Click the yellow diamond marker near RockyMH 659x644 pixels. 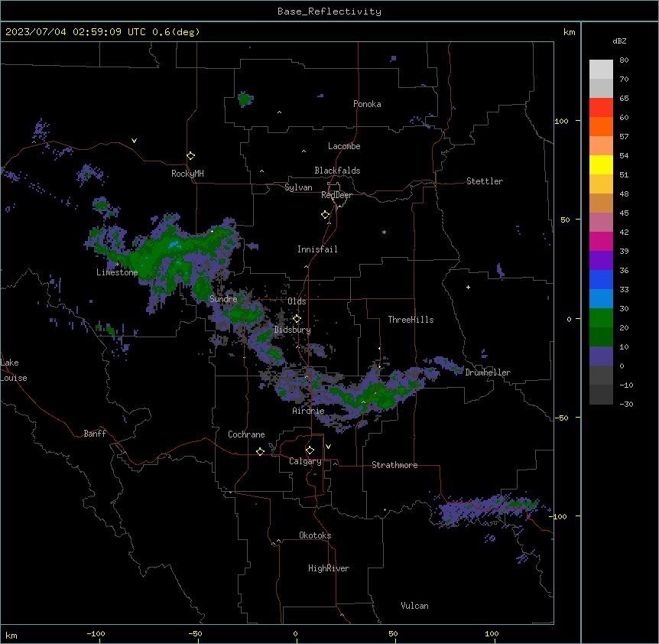point(190,156)
